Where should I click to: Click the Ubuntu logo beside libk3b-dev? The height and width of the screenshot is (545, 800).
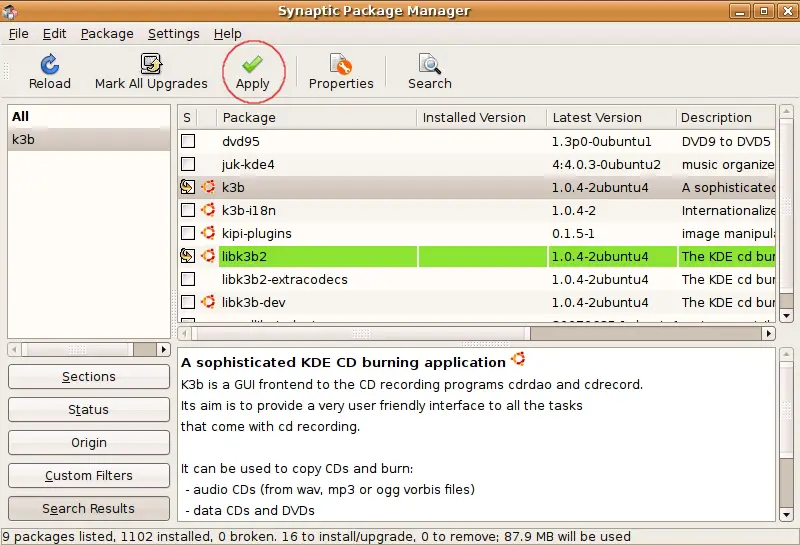(208, 302)
